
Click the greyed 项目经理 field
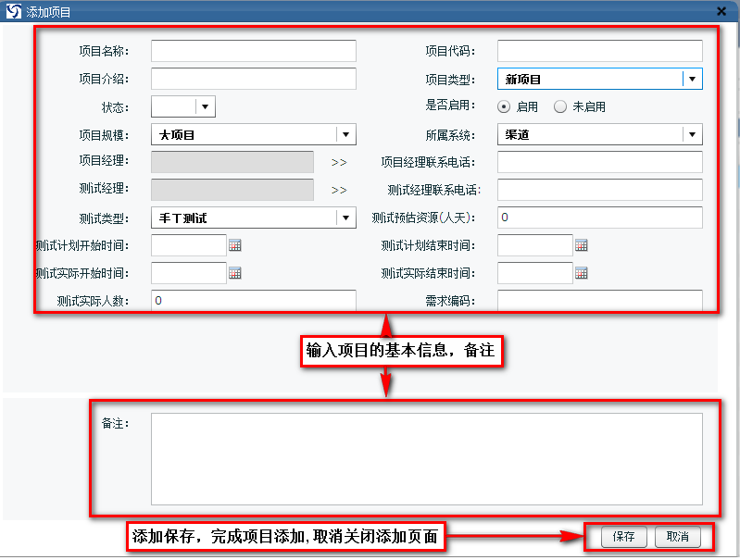coord(232,162)
